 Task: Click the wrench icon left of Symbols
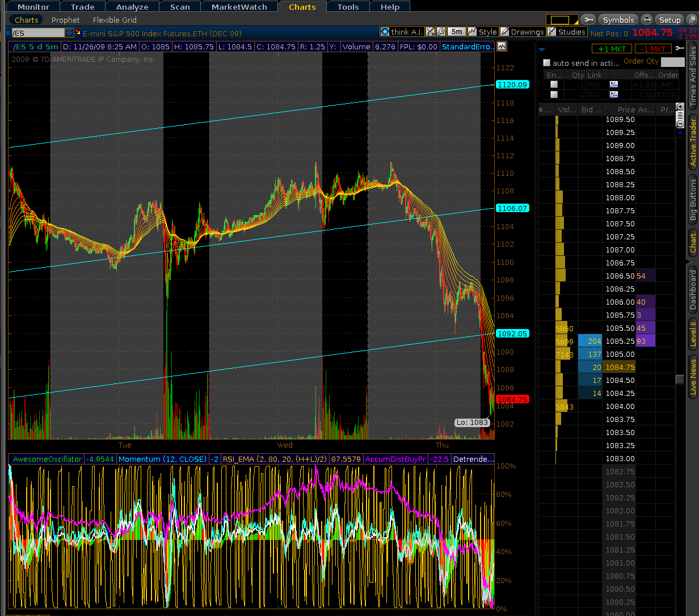coord(588,20)
